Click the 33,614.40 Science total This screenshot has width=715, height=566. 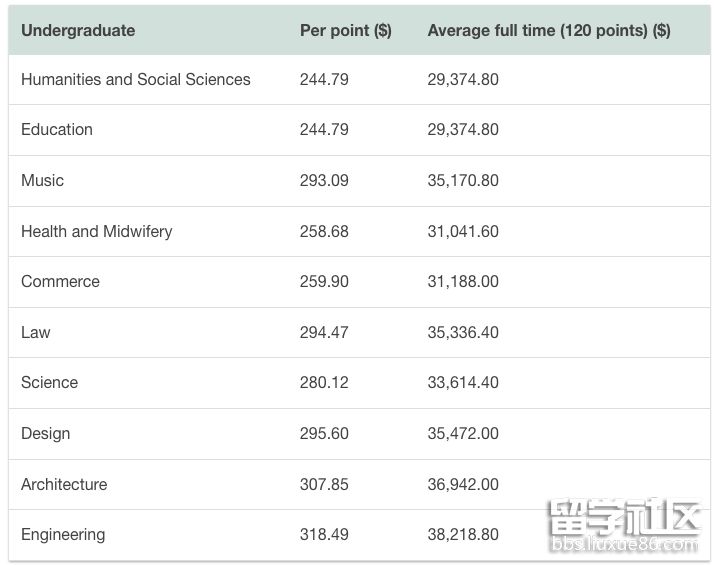[463, 383]
